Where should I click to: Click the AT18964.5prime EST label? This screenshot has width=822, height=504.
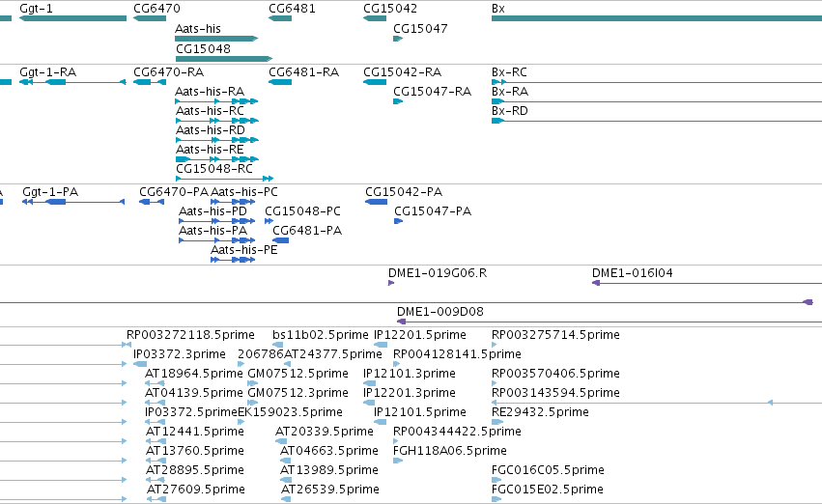(194, 374)
